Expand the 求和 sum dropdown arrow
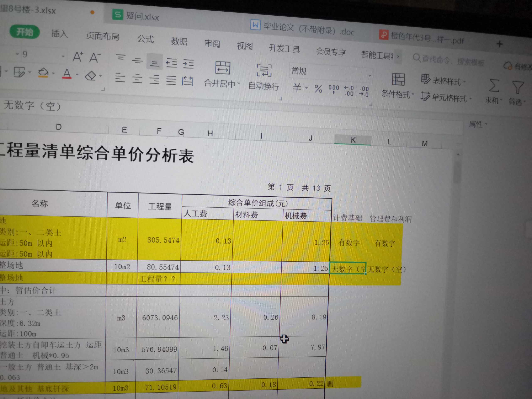Screen dimensions: 532x399 pyautogui.click(x=501, y=100)
